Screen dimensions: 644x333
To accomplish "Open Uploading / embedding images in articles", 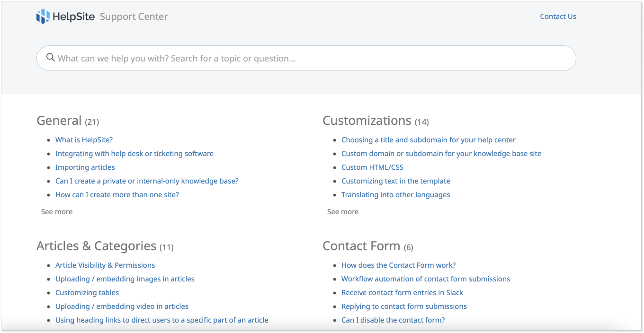I will coord(125,279).
